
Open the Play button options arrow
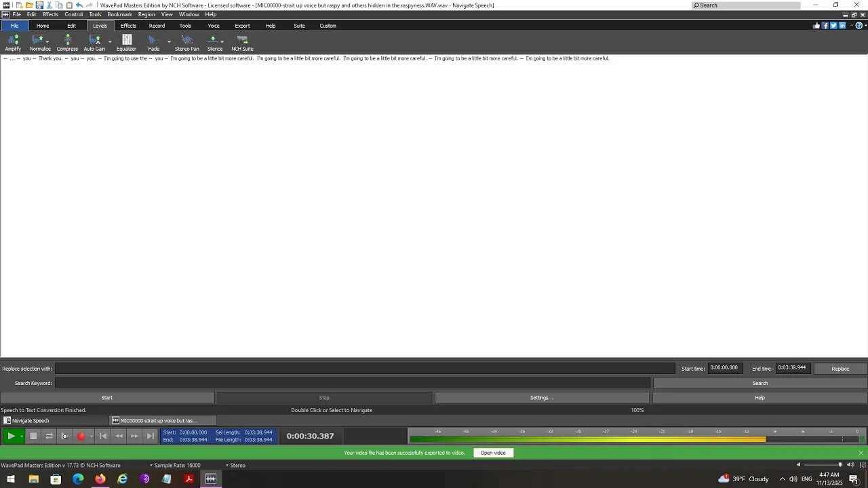click(x=22, y=436)
